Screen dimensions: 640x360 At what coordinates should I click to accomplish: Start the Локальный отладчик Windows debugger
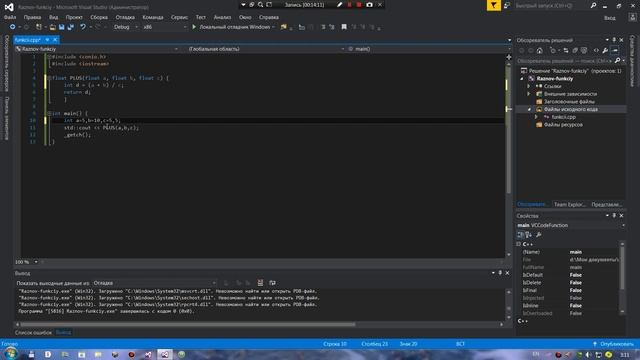point(233,27)
